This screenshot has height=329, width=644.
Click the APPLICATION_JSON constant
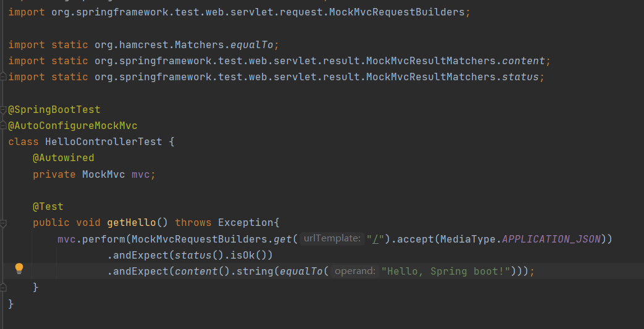point(551,239)
